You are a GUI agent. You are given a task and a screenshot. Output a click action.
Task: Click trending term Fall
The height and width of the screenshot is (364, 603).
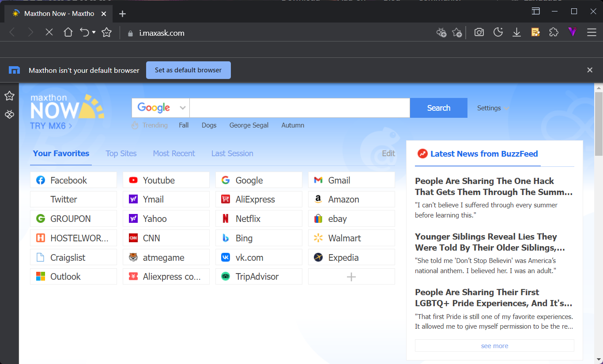[x=184, y=125]
